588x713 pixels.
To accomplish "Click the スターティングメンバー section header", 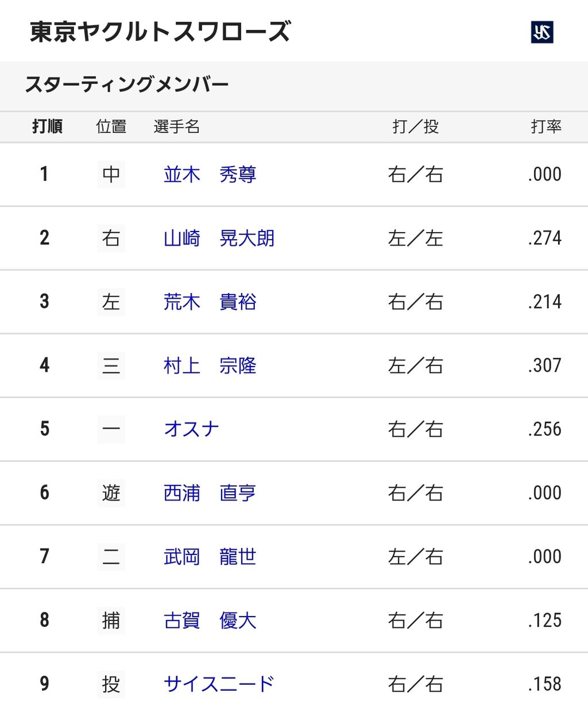I will tap(127, 85).
